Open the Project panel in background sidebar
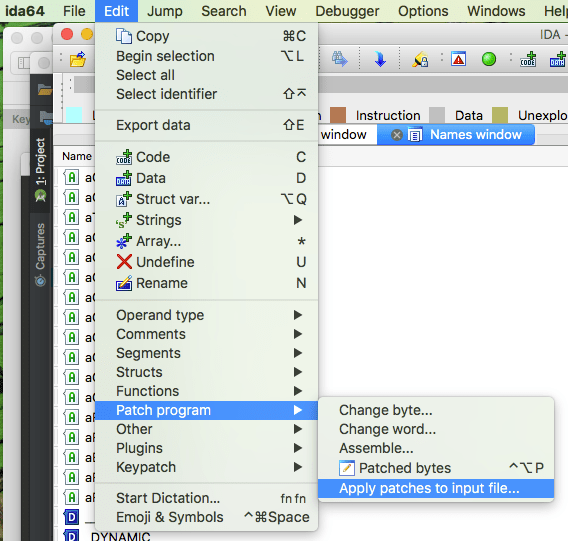This screenshot has width=568, height=541. pos(40,169)
